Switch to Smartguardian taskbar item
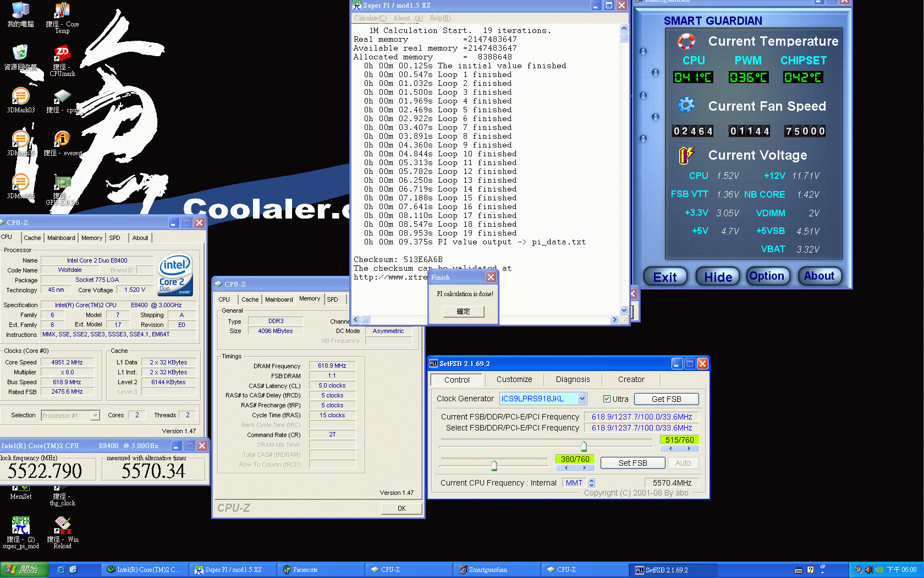This screenshot has height=578, width=924. tap(497, 570)
